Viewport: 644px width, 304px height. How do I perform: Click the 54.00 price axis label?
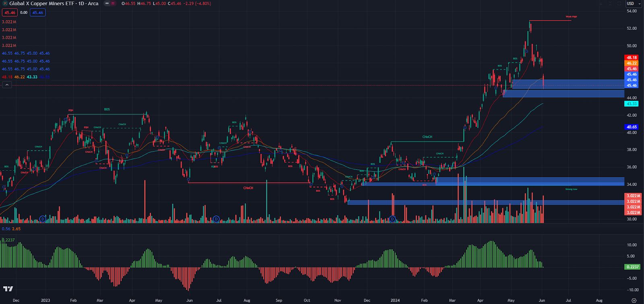[x=632, y=11]
